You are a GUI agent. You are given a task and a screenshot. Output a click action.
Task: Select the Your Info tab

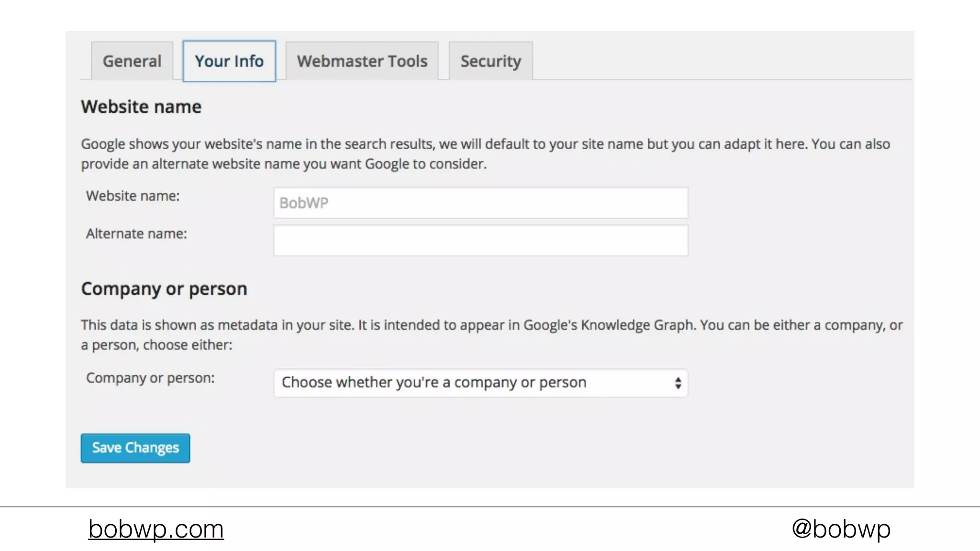coord(229,61)
